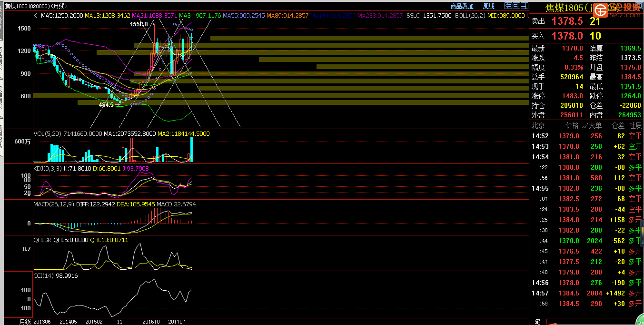Click the SSLO indicator label
The width and height of the screenshot is (644, 325).
point(414,16)
